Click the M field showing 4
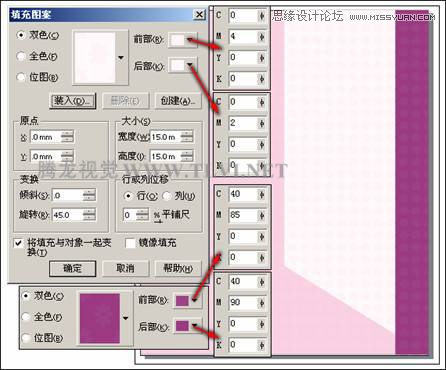Image resolution: width=446 pixels, height=370 pixels. click(x=243, y=36)
